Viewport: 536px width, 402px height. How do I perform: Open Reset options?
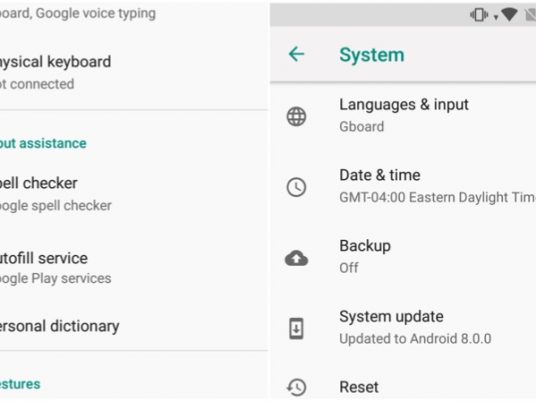pyautogui.click(x=403, y=387)
